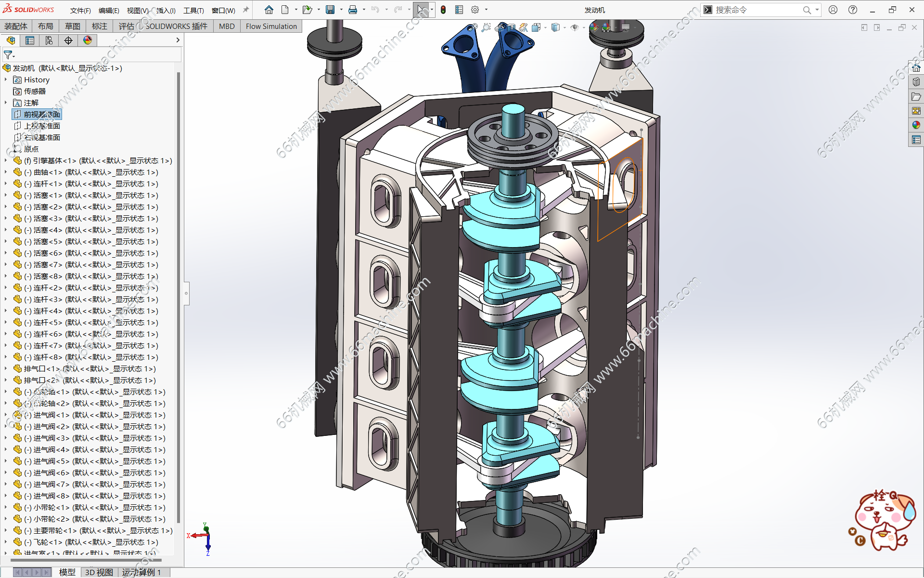The height and width of the screenshot is (578, 924).
Task: Click first-tab navigation arrow at bottom
Action: pyautogui.click(x=18, y=572)
